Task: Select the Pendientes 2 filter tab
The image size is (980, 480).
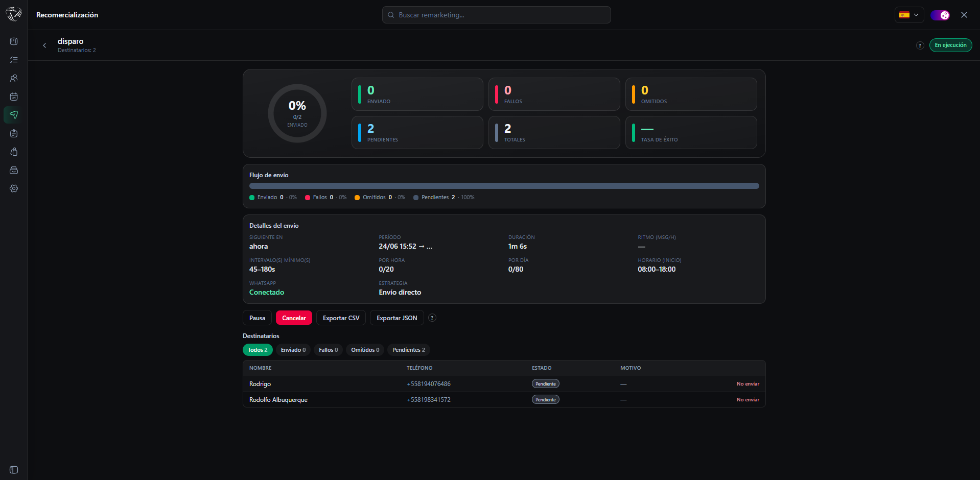Action: tap(409, 350)
